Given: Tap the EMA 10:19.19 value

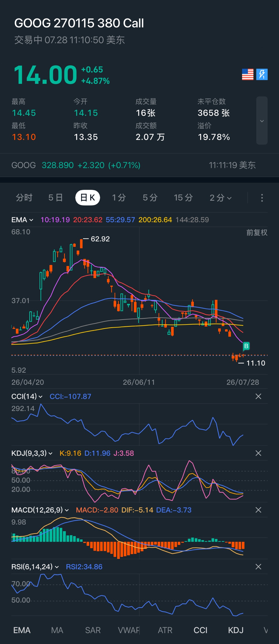Looking at the screenshot, I should pos(55,220).
